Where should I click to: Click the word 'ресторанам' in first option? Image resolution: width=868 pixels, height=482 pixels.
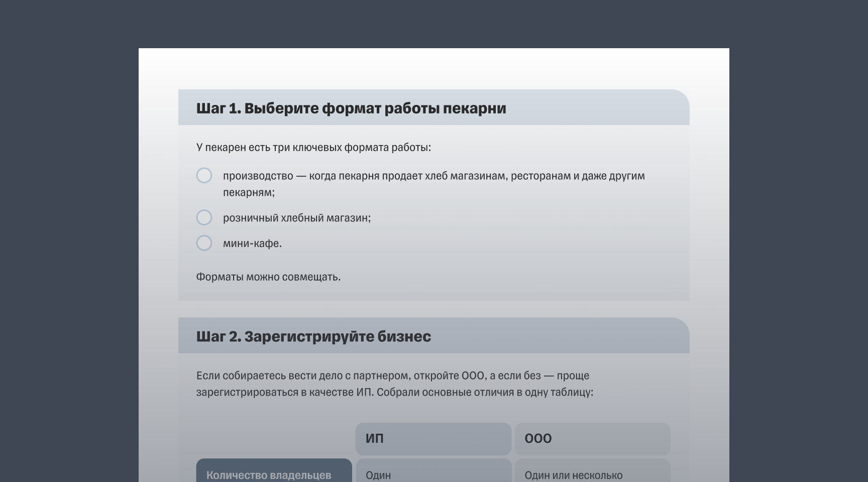pyautogui.click(x=540, y=176)
